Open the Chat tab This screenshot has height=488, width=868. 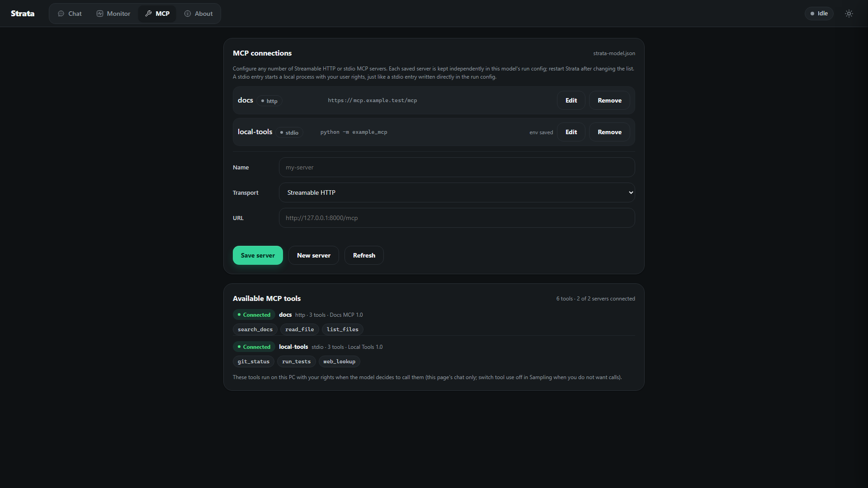[70, 14]
